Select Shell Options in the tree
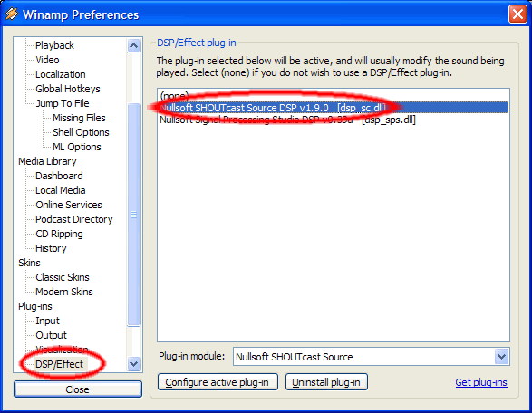 81,132
